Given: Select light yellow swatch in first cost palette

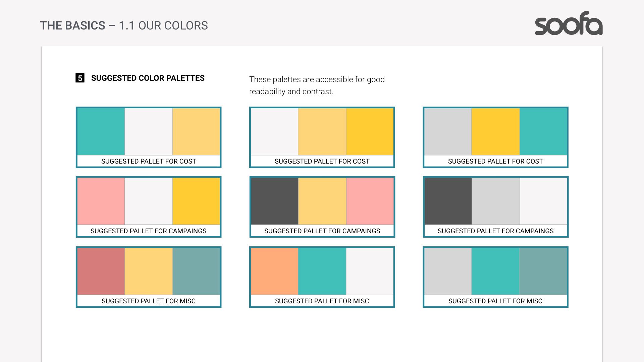Looking at the screenshot, I should coord(196,131).
